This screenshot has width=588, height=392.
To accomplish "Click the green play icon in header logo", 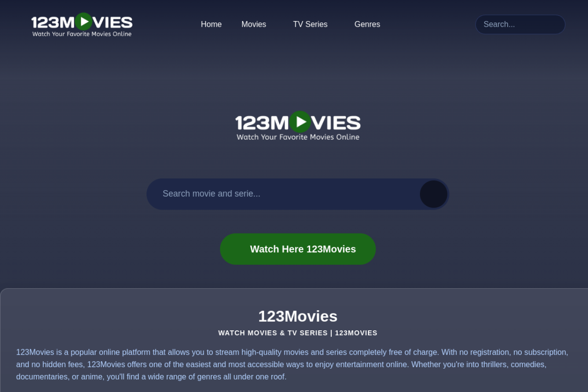I will click(x=84, y=21).
